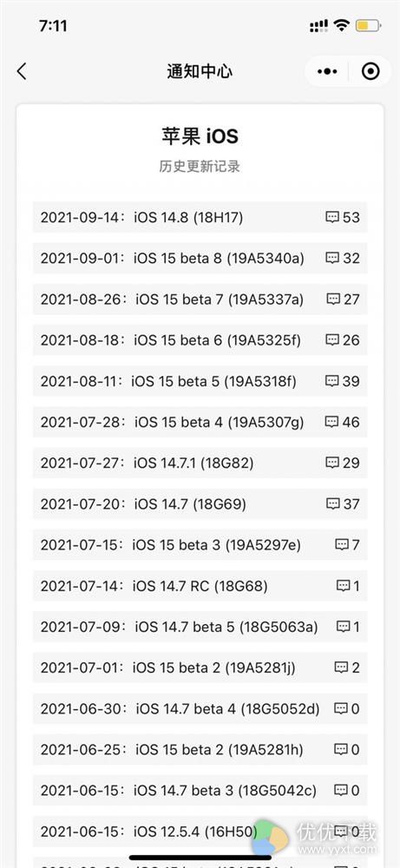Viewport: 400px width, 868px height.
Task: Open comments icon for iOS 15 beta 3
Action: coord(342,545)
